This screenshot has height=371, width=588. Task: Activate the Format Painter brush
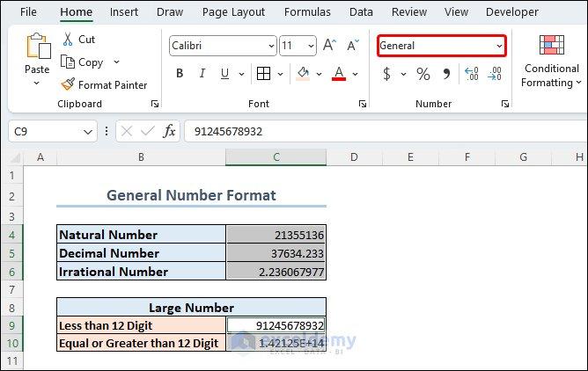coord(68,84)
